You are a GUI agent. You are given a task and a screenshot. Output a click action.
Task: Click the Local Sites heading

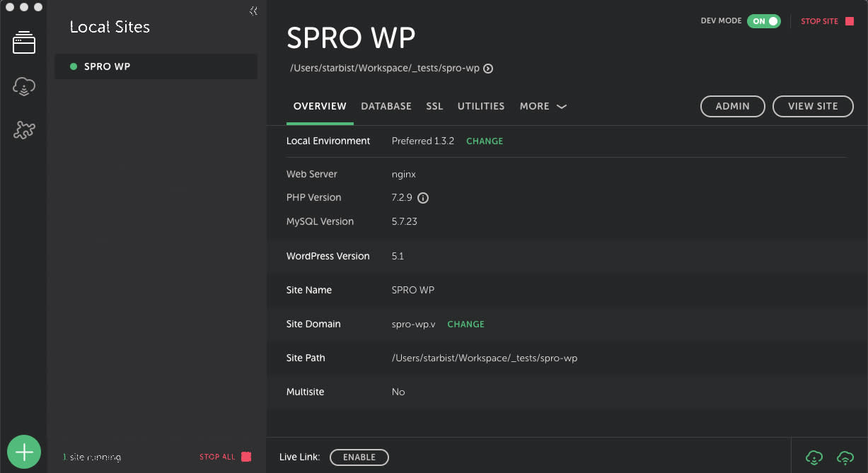pyautogui.click(x=110, y=27)
